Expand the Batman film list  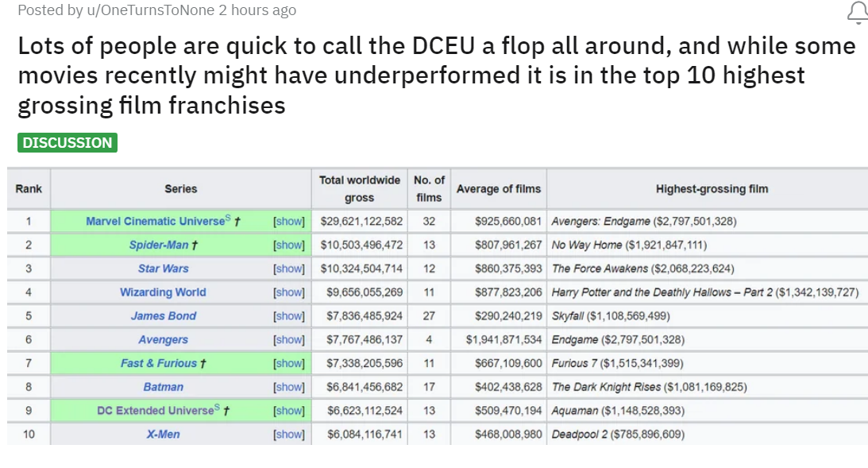[x=288, y=387]
